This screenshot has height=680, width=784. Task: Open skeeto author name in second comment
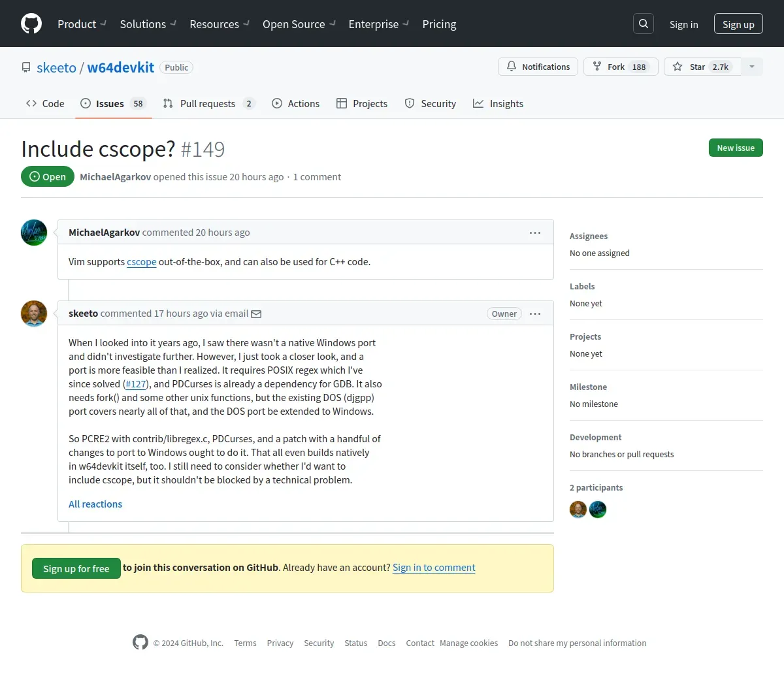coord(83,313)
